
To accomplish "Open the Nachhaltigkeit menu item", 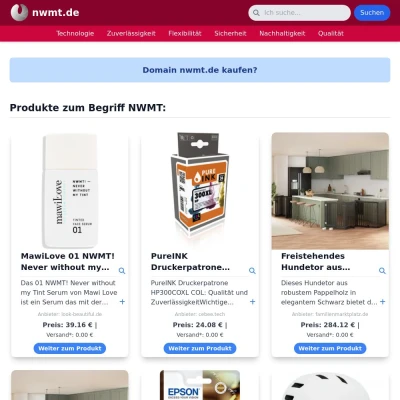I will [x=282, y=33].
